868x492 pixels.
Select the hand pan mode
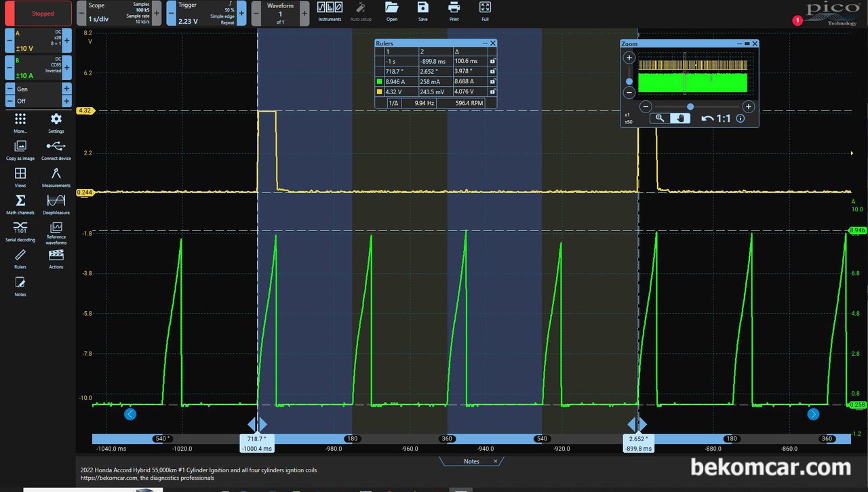click(680, 118)
